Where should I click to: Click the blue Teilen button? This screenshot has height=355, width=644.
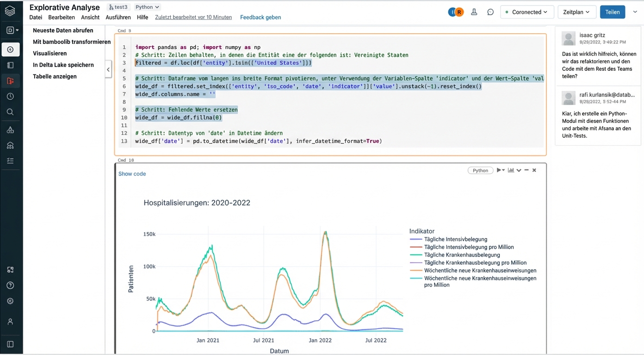(612, 12)
